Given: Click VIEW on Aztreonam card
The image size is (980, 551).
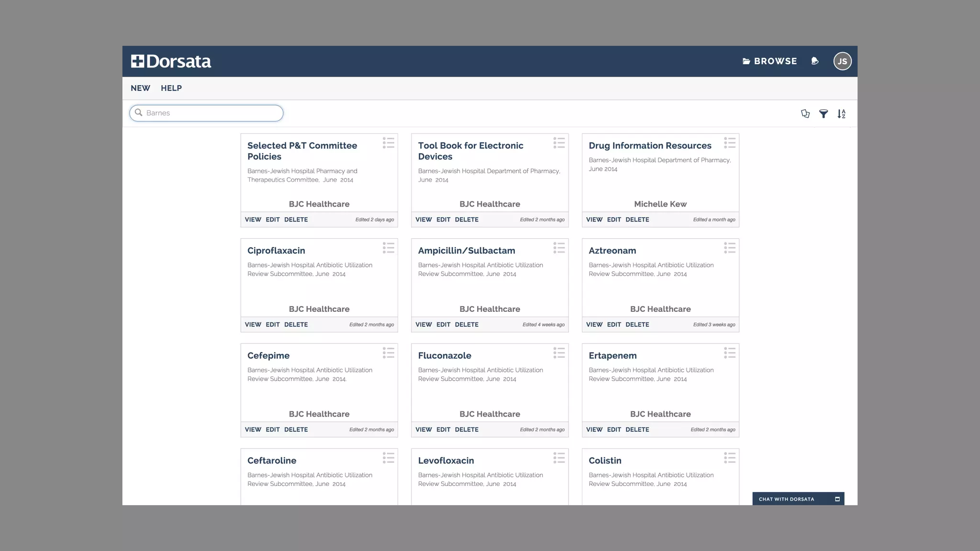Looking at the screenshot, I should point(594,324).
